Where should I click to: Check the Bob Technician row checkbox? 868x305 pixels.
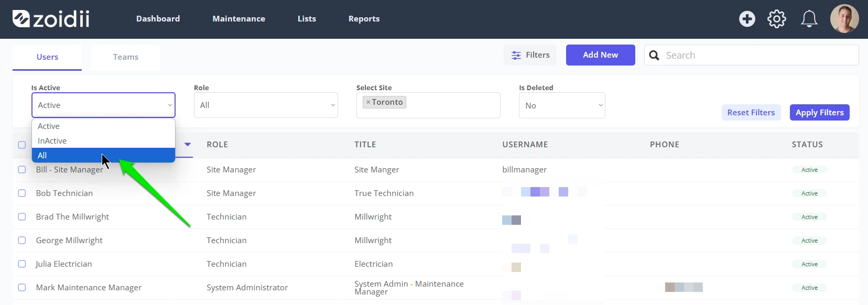[x=22, y=193]
